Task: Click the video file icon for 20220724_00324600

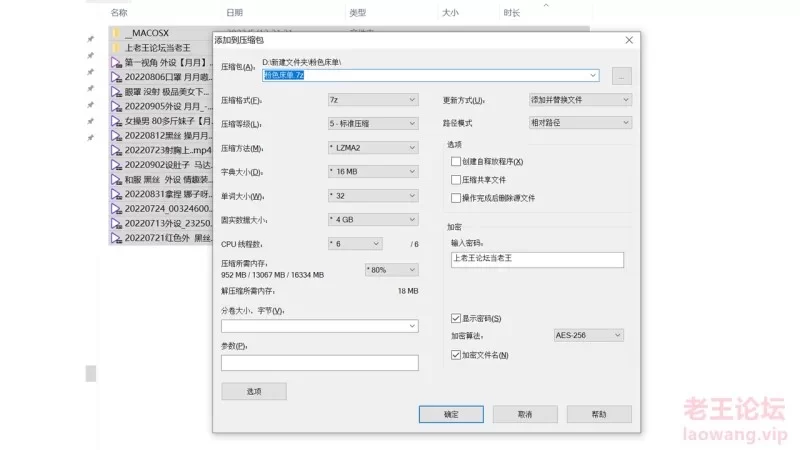Action: (x=117, y=209)
